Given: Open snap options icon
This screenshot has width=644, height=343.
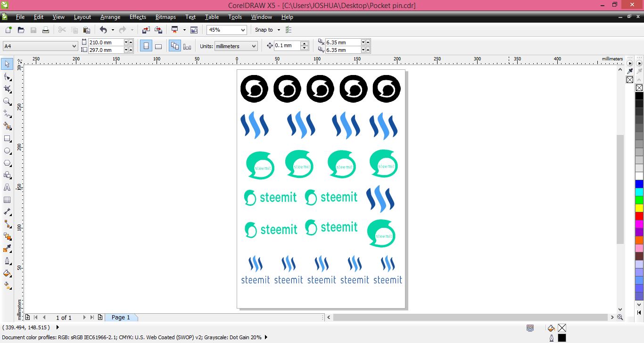Looking at the screenshot, I should [289, 30].
